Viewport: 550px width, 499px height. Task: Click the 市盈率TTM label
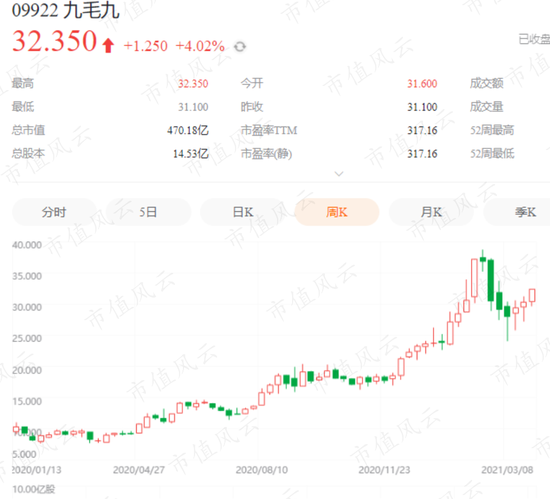pos(269,130)
